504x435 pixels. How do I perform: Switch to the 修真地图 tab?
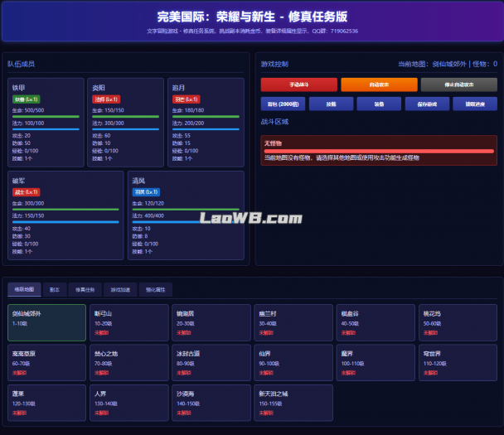click(23, 290)
